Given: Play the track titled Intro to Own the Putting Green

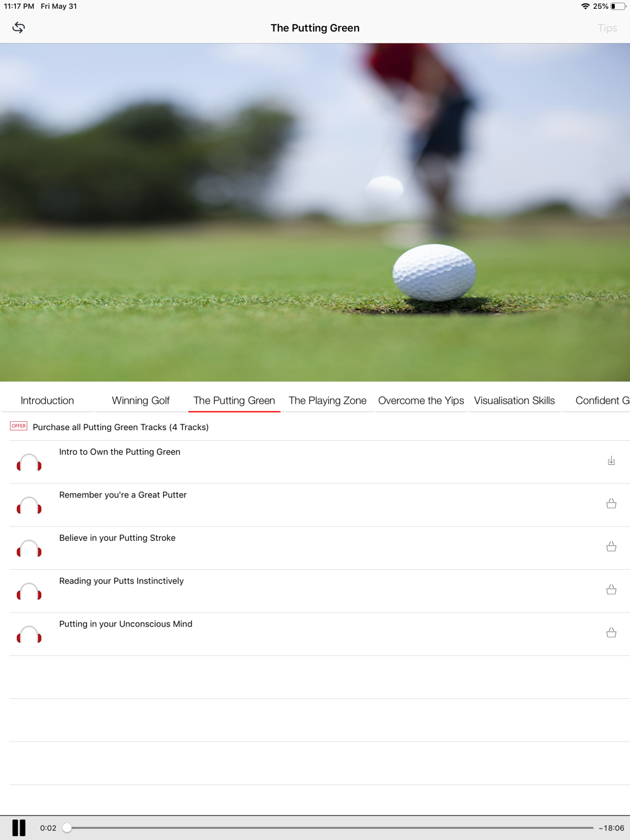Looking at the screenshot, I should 120,452.
